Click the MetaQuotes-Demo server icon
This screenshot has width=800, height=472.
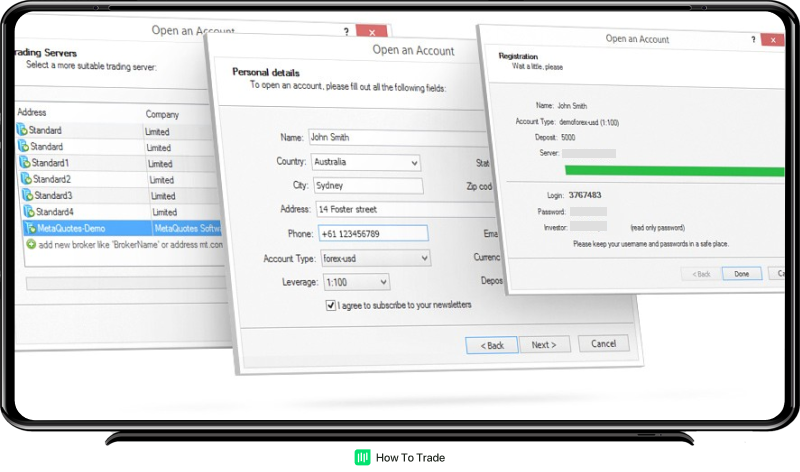click(x=29, y=229)
